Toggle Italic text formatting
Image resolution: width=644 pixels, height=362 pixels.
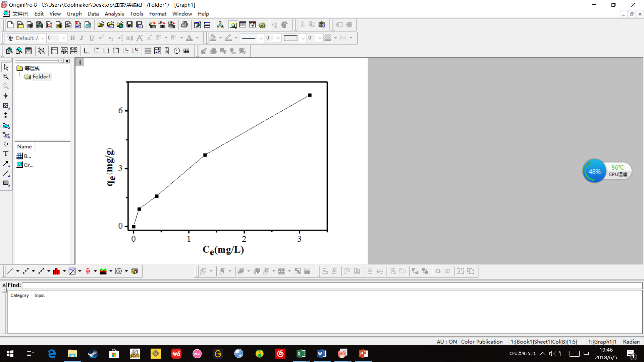[82, 38]
